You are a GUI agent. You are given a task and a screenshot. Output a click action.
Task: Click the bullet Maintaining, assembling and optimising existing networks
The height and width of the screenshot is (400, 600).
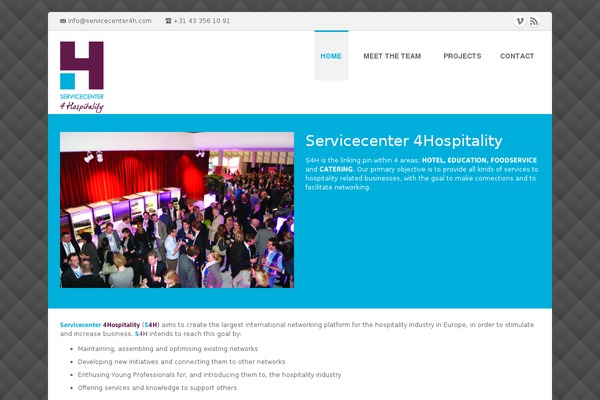coord(168,349)
